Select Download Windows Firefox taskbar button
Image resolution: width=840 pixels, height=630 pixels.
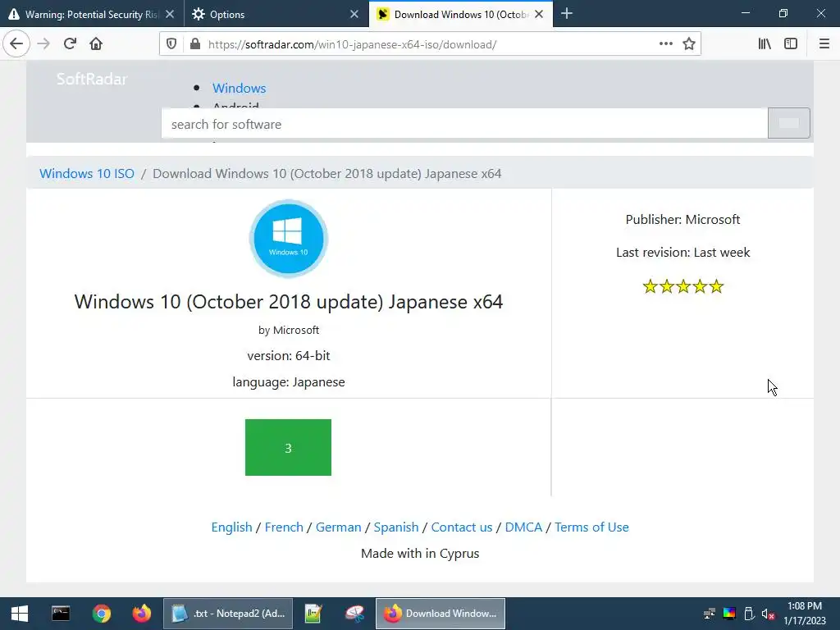click(441, 614)
